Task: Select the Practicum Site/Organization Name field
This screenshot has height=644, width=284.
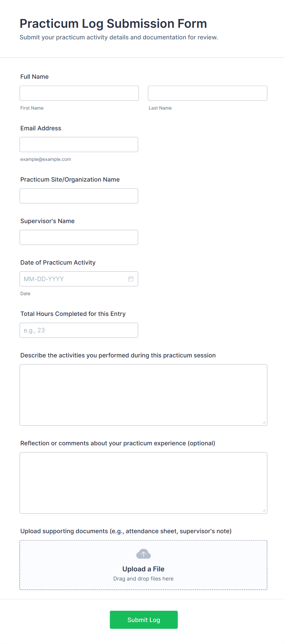Action: (x=79, y=196)
